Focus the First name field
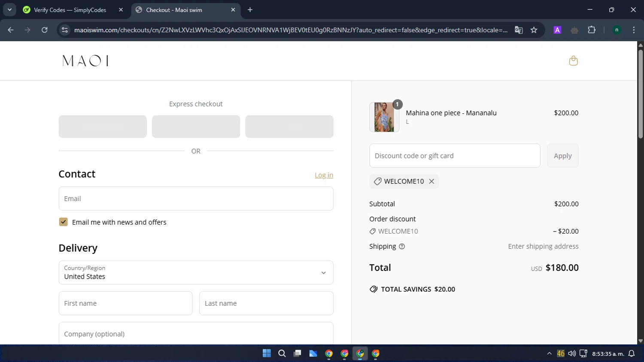The image size is (644, 362). tap(125, 303)
